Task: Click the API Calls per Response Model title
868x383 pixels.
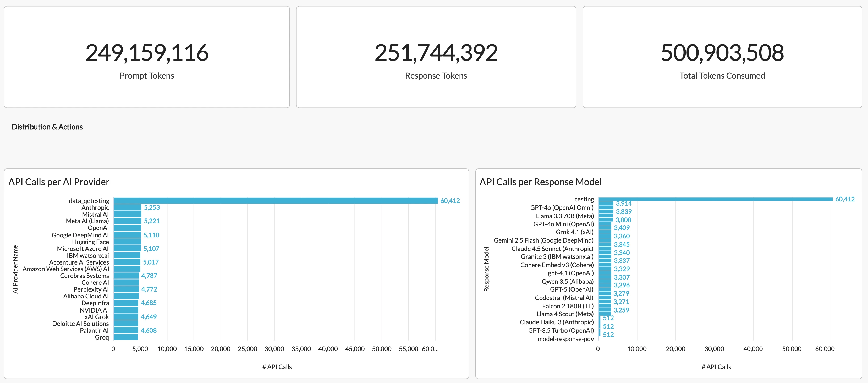Action: click(x=540, y=182)
